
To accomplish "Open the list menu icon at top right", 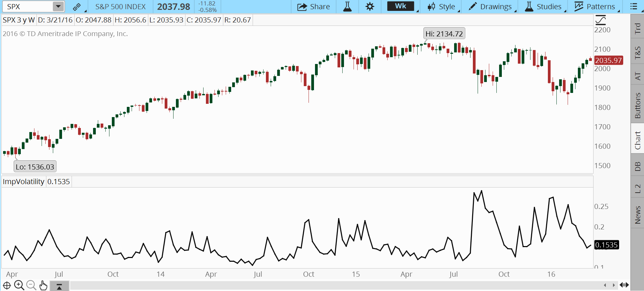I will [633, 6].
